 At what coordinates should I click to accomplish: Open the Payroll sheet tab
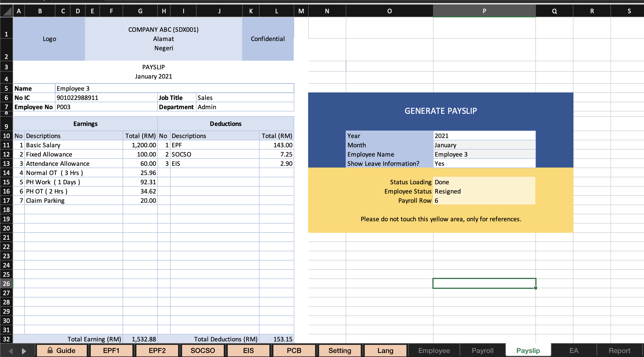[x=482, y=350]
